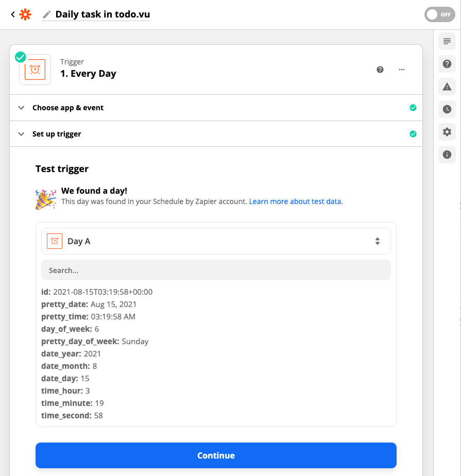
Task: Edit the zap name with pencil icon
Action: (46, 14)
